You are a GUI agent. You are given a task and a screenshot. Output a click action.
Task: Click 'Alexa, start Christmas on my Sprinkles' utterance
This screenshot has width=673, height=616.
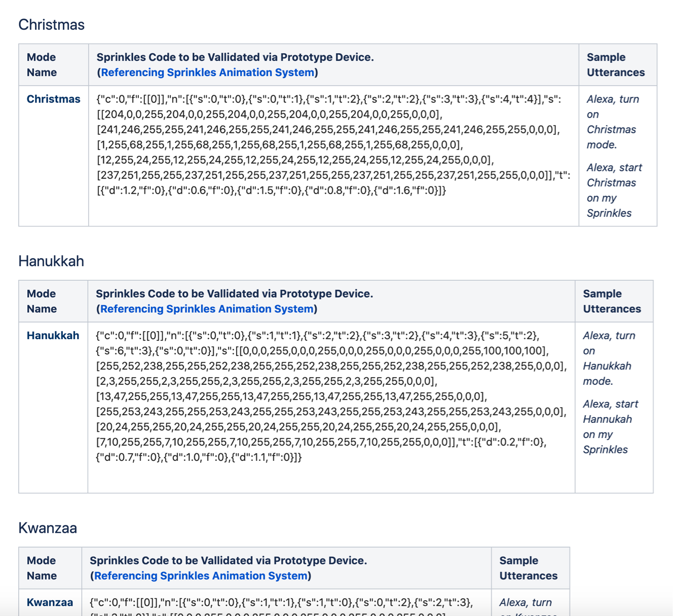(614, 190)
